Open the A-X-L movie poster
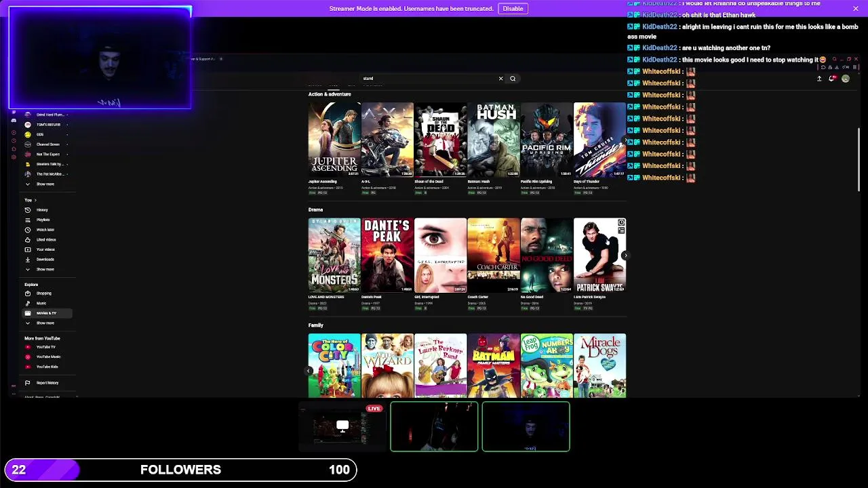Screen dimensions: 868x488 point(387,140)
